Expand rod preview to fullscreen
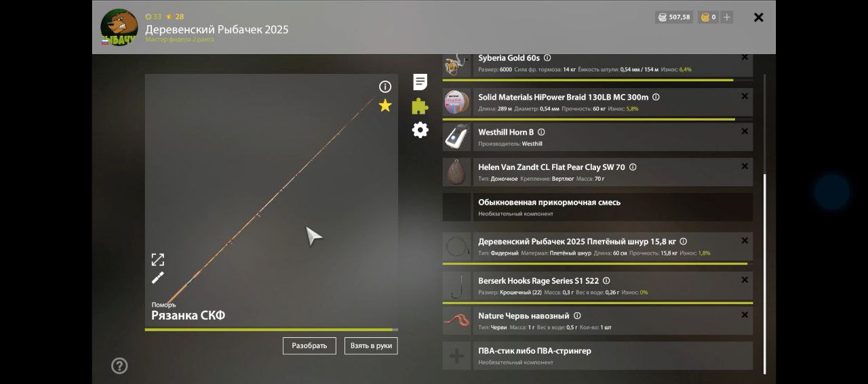The width and height of the screenshot is (868, 384). [158, 260]
